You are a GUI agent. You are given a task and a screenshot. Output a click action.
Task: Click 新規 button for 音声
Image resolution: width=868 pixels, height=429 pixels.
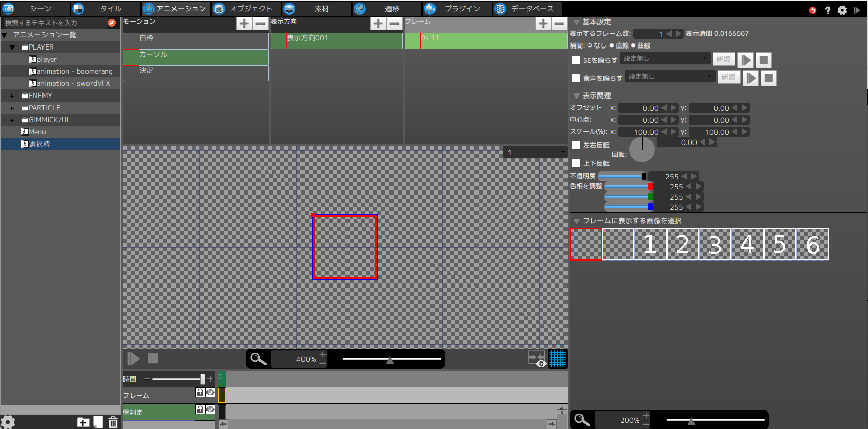(x=728, y=77)
